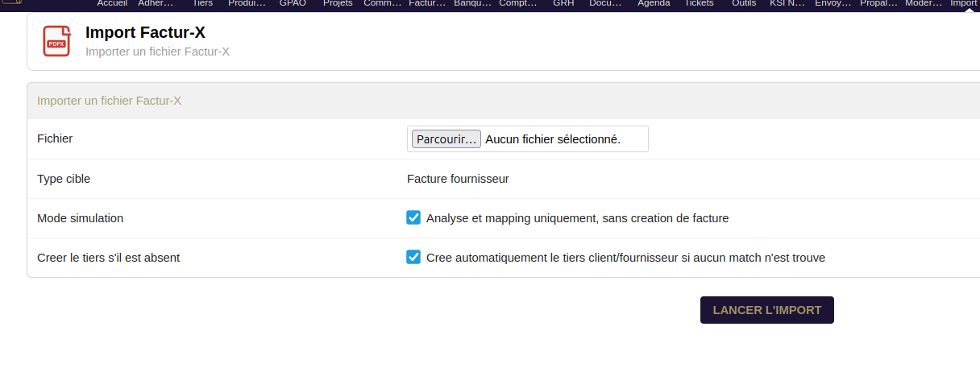Uncheck automatic tiers creation checkbox
The width and height of the screenshot is (980, 368).
(413, 257)
